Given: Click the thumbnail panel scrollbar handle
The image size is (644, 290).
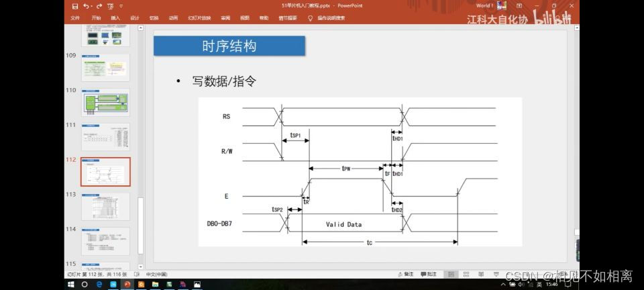Looking at the screenshot, I should (140, 225).
